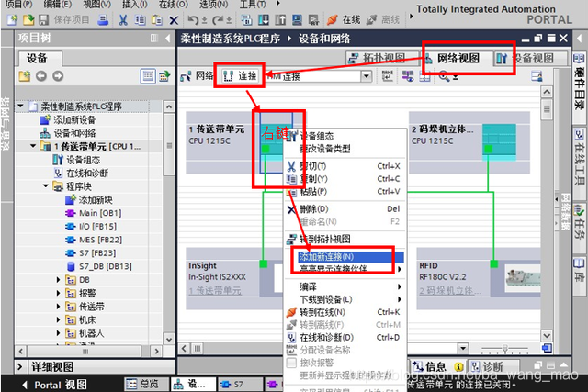Create a new project with toolbar icon
588x392 pixels.
tap(12, 19)
